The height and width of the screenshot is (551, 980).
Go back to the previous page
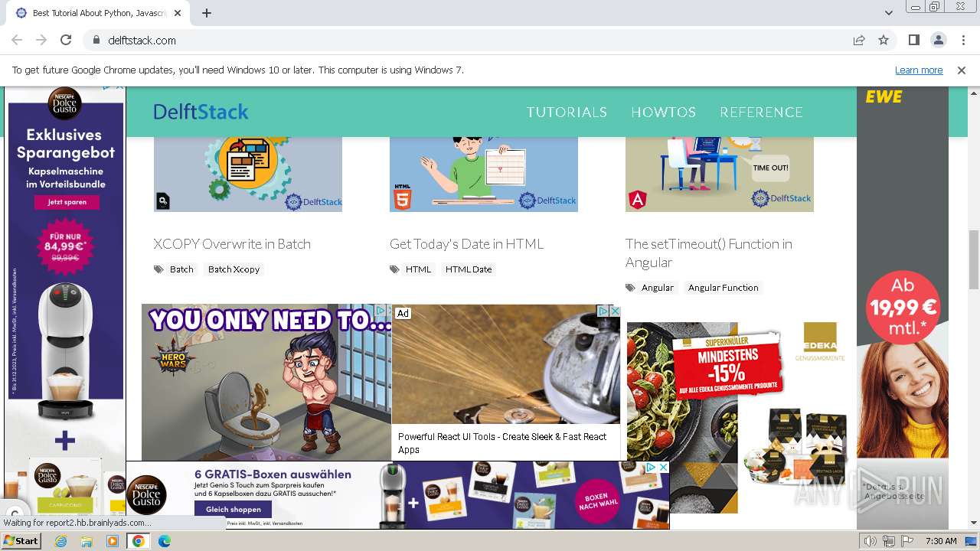pyautogui.click(x=17, y=40)
